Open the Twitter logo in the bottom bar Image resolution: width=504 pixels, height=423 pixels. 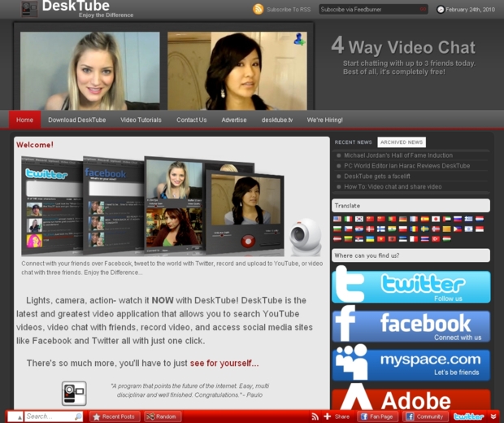pyautogui.click(x=468, y=416)
